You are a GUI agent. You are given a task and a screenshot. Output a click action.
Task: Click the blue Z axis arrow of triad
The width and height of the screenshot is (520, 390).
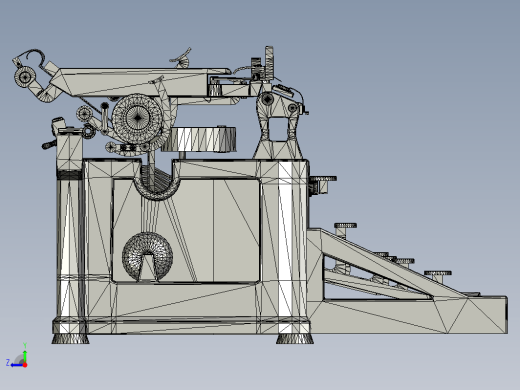click(x=16, y=365)
